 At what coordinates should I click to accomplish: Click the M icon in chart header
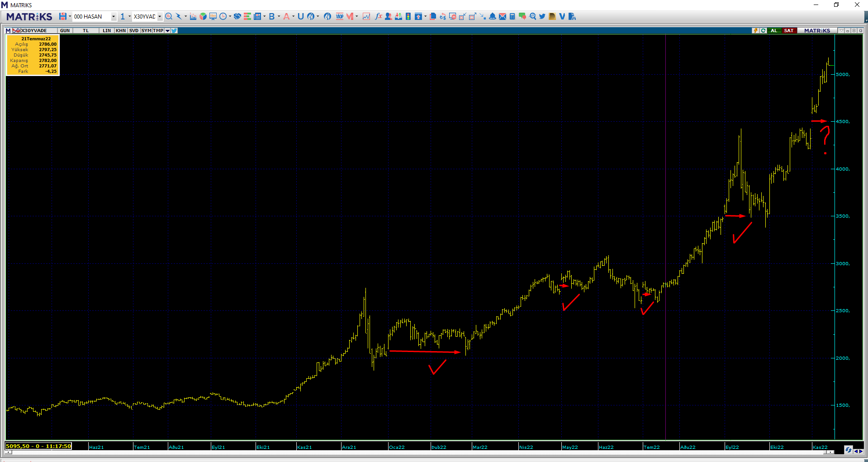click(x=8, y=31)
